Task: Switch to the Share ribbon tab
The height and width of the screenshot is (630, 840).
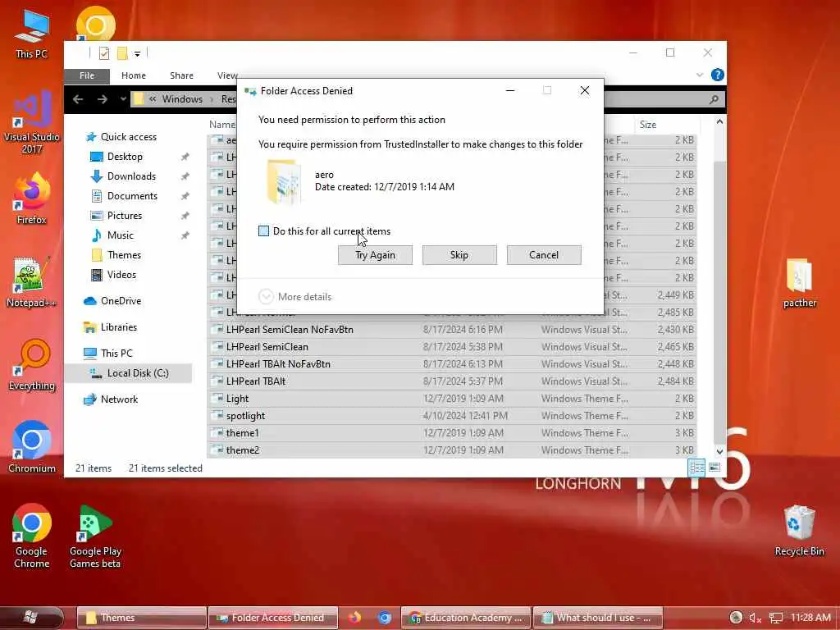Action: [x=181, y=76]
